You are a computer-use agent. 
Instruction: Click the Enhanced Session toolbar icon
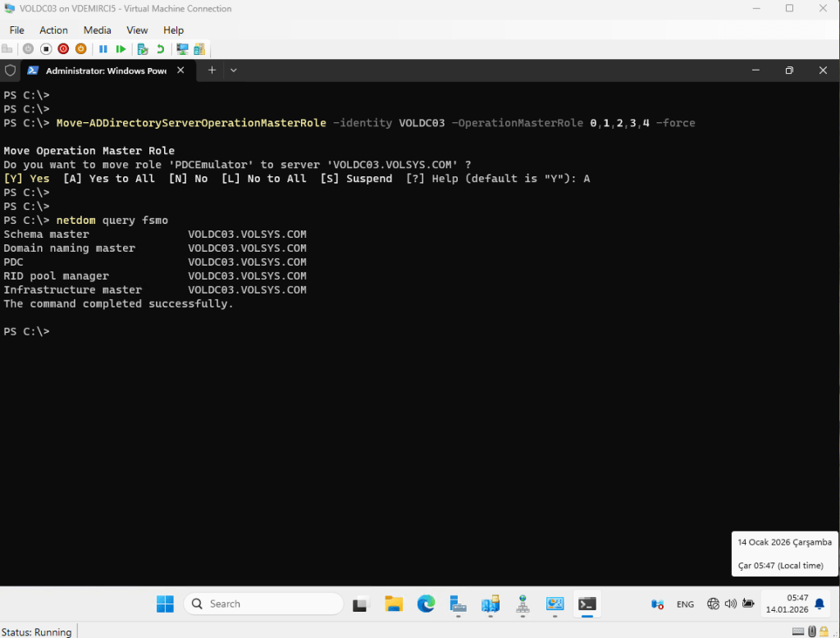[x=182, y=49]
